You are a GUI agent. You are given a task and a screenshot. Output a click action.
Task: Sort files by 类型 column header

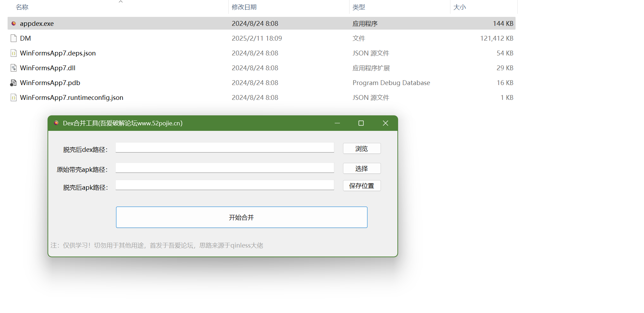[359, 7]
